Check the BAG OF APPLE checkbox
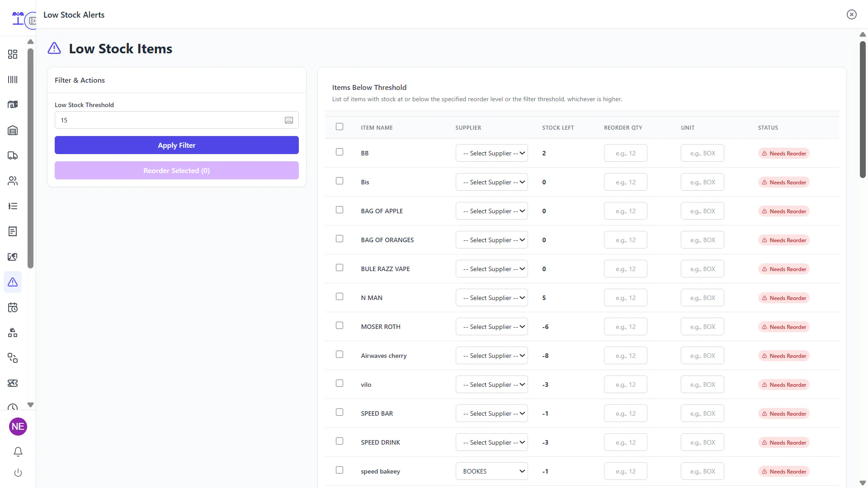Viewport: 868px width, 488px height. click(x=340, y=210)
